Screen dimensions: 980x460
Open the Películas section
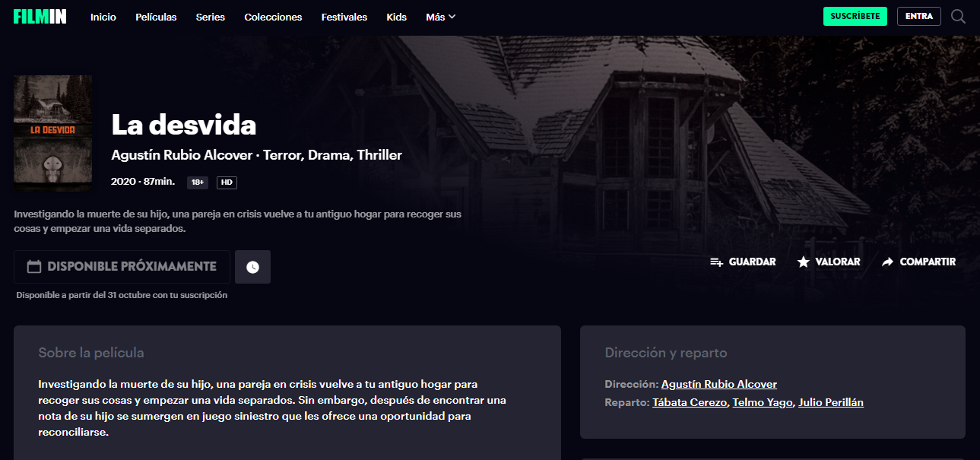click(156, 17)
